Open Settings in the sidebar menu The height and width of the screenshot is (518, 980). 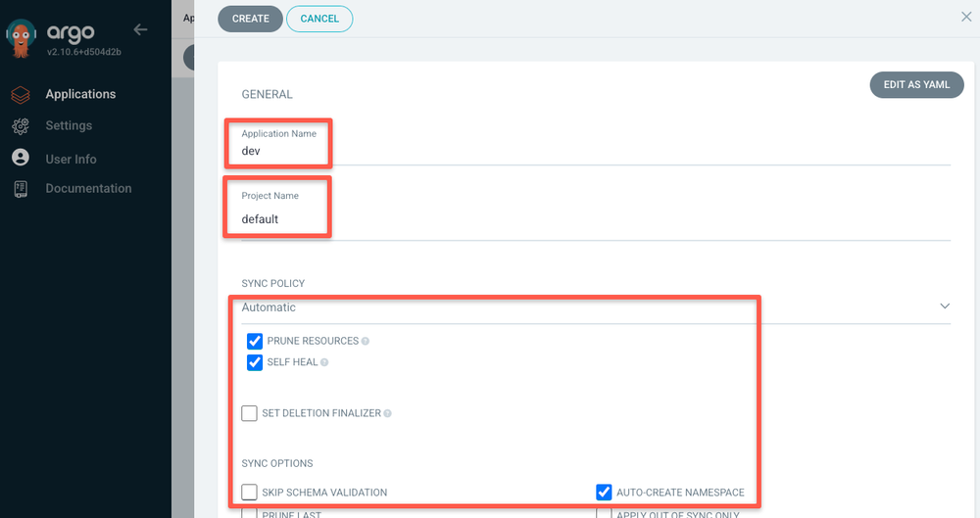(69, 126)
